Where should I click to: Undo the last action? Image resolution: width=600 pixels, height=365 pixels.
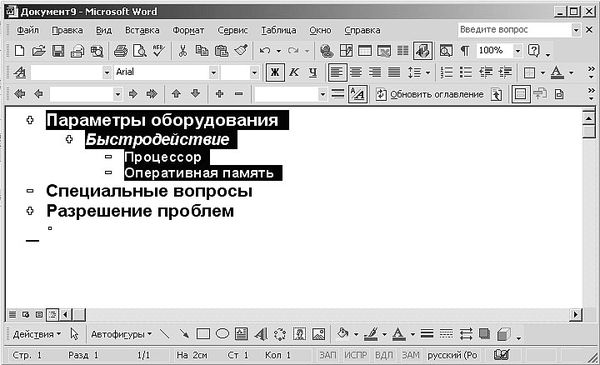(x=265, y=51)
